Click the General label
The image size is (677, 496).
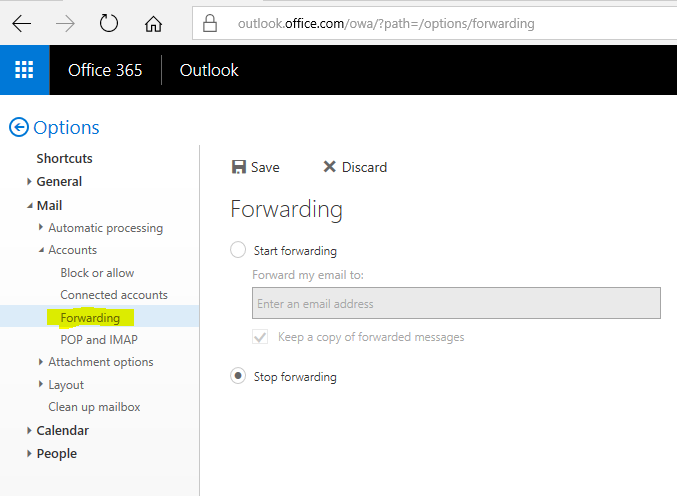coord(59,182)
